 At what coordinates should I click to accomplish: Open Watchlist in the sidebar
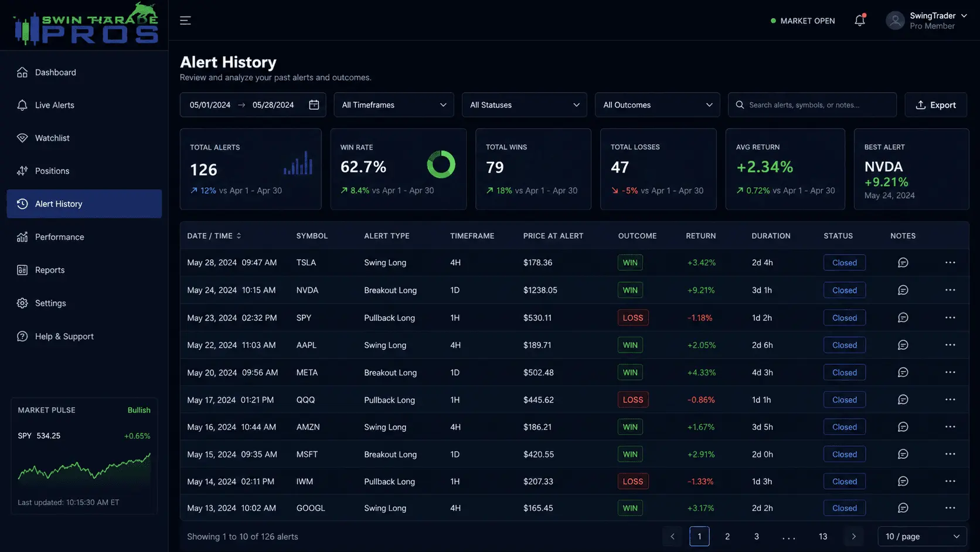click(84, 138)
